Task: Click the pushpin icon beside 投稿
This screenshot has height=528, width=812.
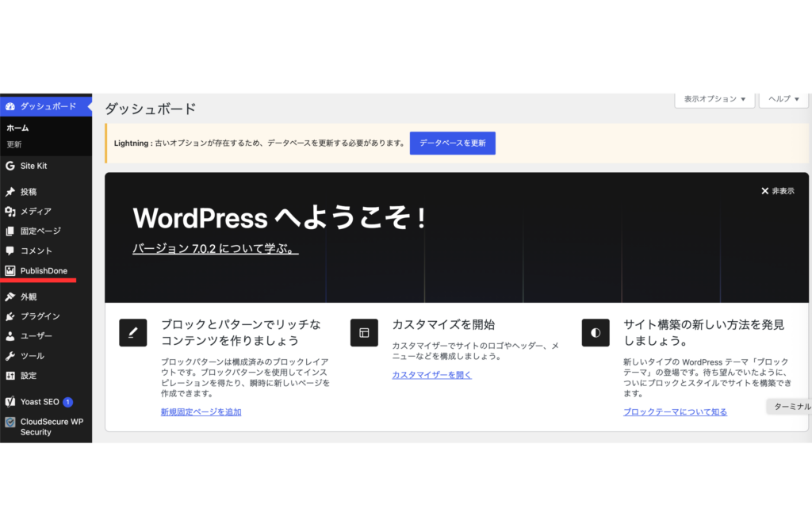Action: click(10, 192)
